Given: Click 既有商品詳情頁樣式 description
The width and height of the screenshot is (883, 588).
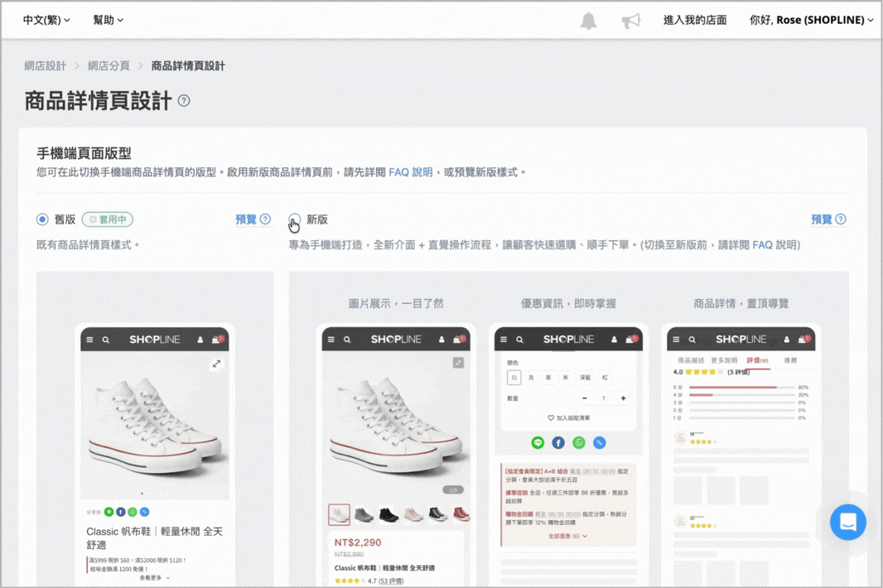Looking at the screenshot, I should point(88,245).
